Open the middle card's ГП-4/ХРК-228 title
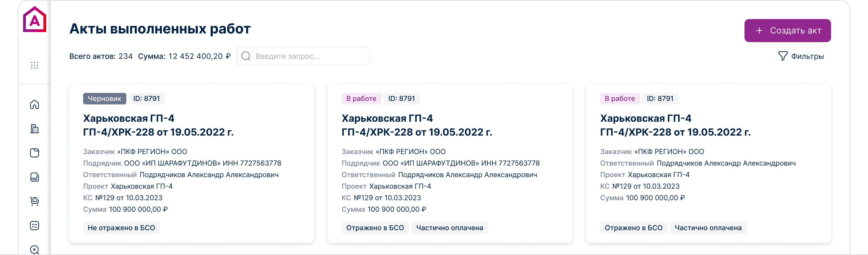 [x=416, y=132]
